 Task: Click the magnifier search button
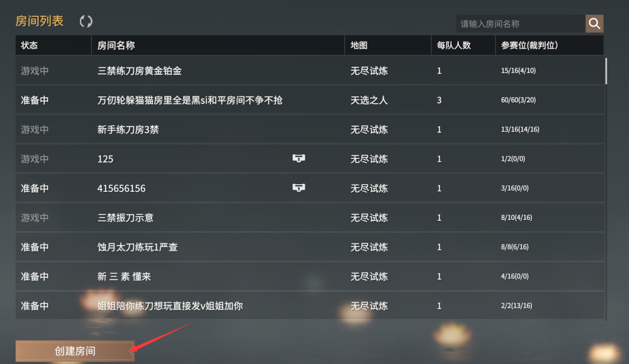[594, 24]
